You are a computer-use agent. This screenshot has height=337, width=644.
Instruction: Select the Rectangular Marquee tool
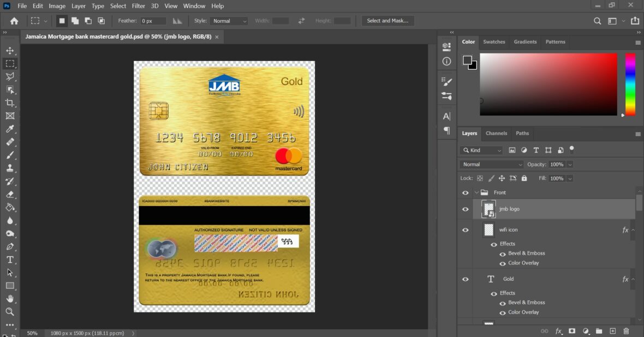pyautogui.click(x=10, y=64)
